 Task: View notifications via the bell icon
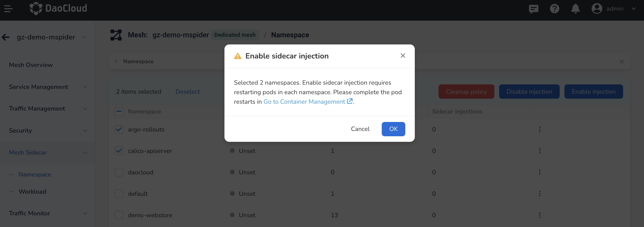tap(575, 9)
